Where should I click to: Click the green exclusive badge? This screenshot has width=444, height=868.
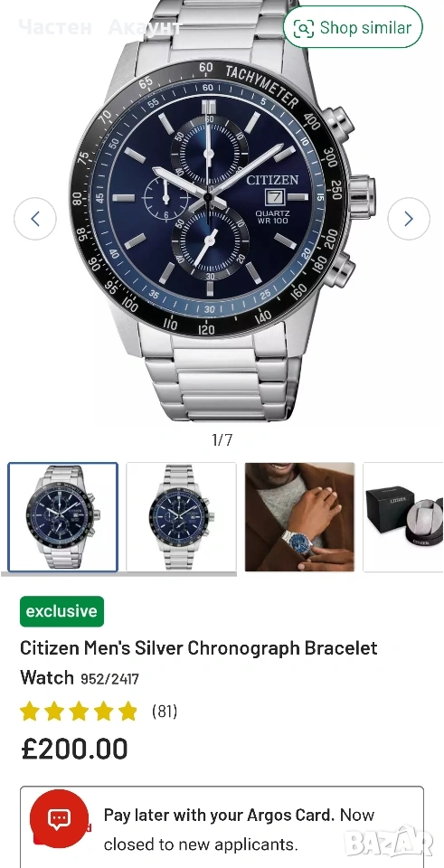[61, 611]
